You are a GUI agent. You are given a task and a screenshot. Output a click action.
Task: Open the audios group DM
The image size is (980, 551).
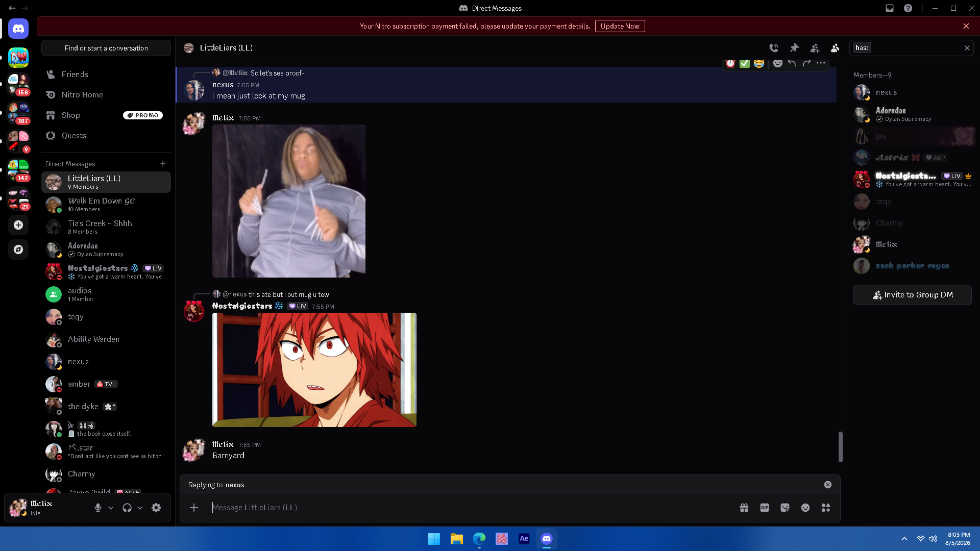[106, 294]
